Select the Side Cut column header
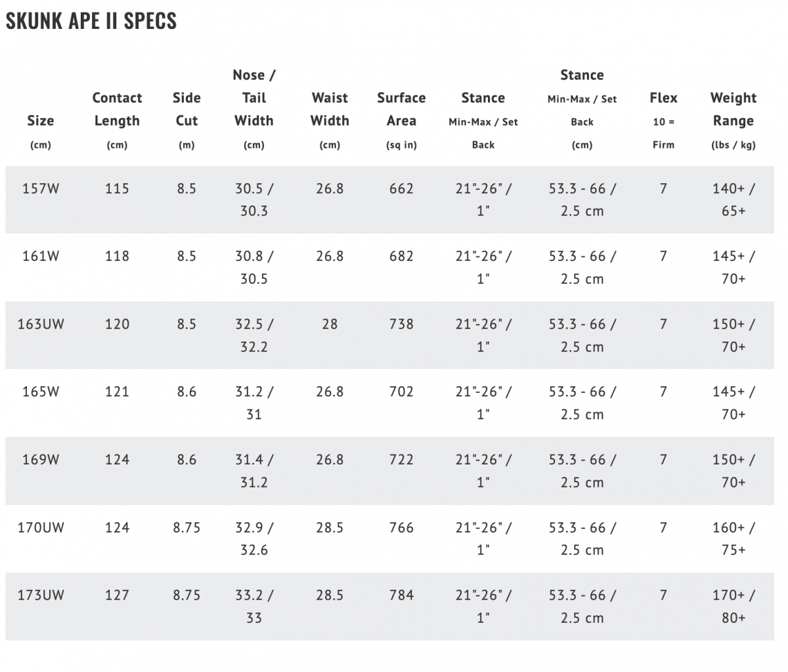This screenshot has height=672, width=788. coord(186,121)
